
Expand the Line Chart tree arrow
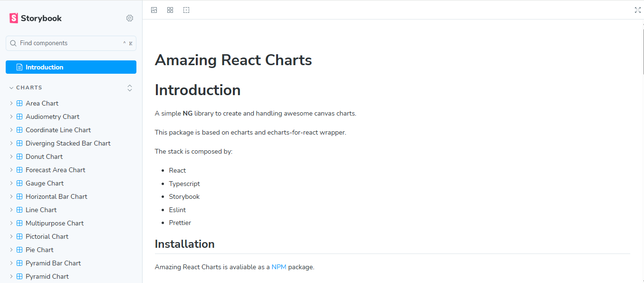pyautogui.click(x=11, y=210)
